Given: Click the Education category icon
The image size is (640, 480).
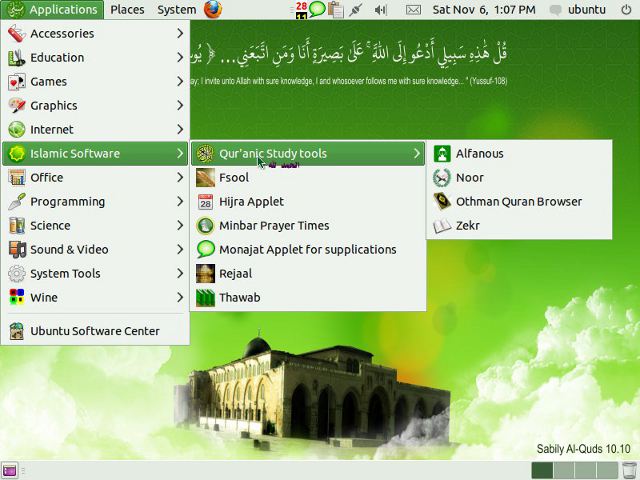Looking at the screenshot, I should [x=17, y=58].
